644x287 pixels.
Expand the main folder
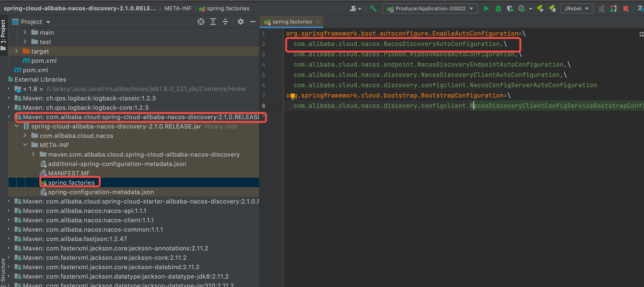pos(25,32)
